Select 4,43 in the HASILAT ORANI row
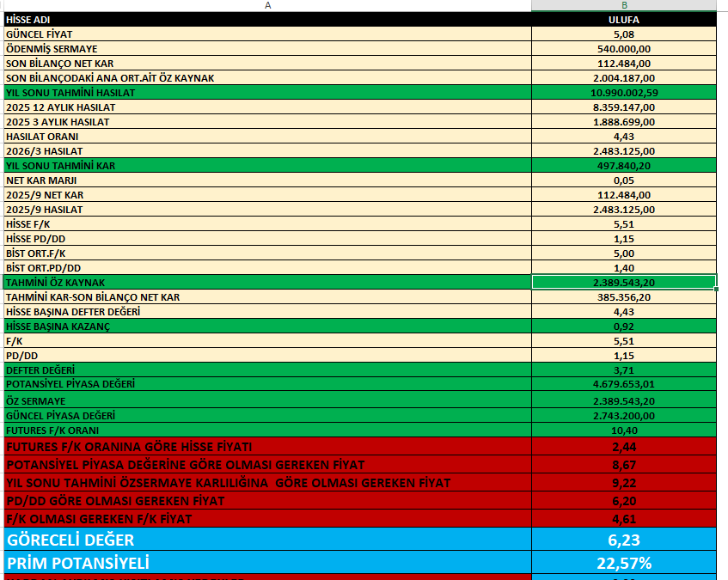This screenshot has width=728, height=580. (x=624, y=137)
